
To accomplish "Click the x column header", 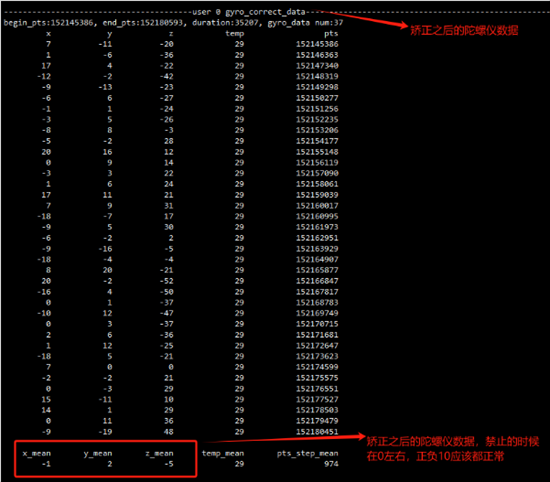I will [48, 34].
